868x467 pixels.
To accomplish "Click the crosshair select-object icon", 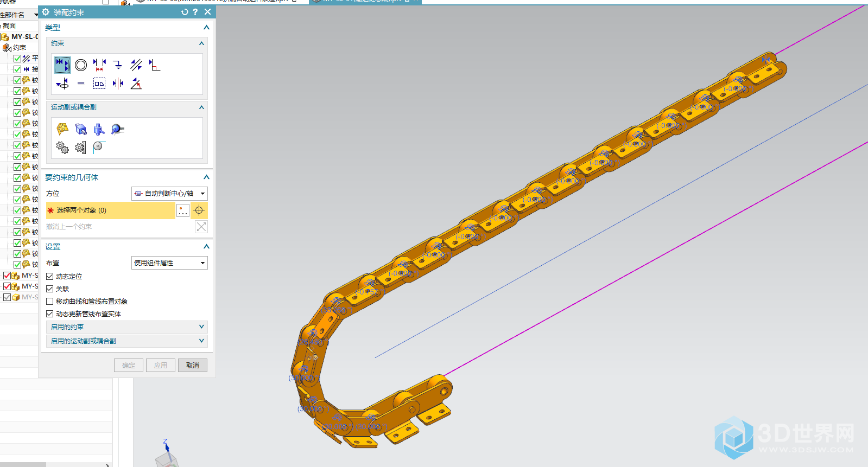I will [x=199, y=210].
